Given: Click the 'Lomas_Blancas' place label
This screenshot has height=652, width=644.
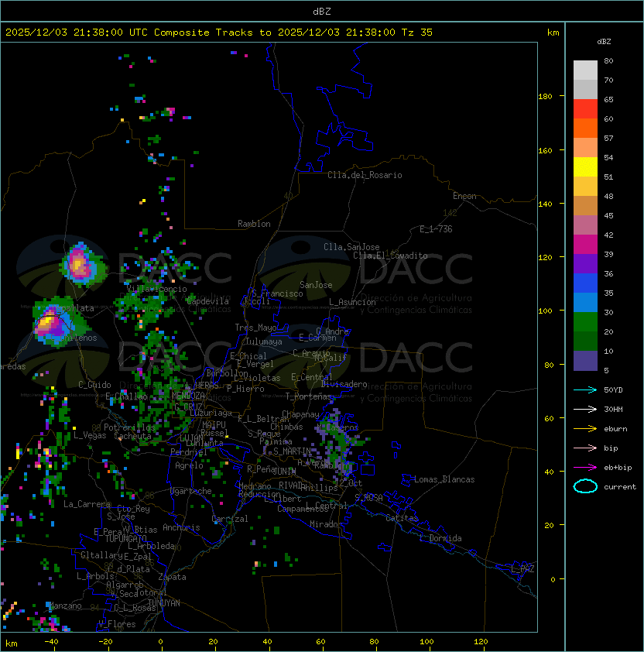Looking at the screenshot, I should coord(444,479).
